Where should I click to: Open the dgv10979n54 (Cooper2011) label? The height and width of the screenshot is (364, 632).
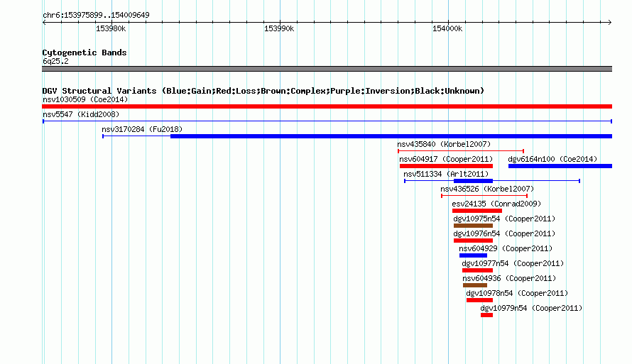click(531, 308)
